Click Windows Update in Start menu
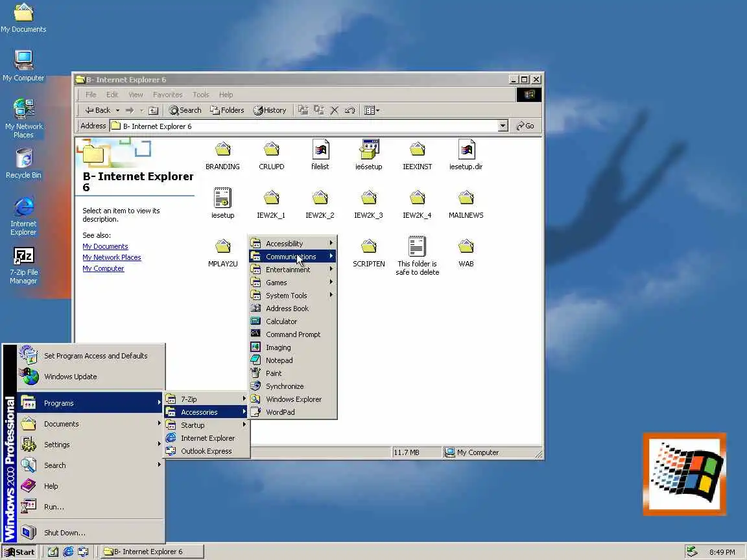 91,377
